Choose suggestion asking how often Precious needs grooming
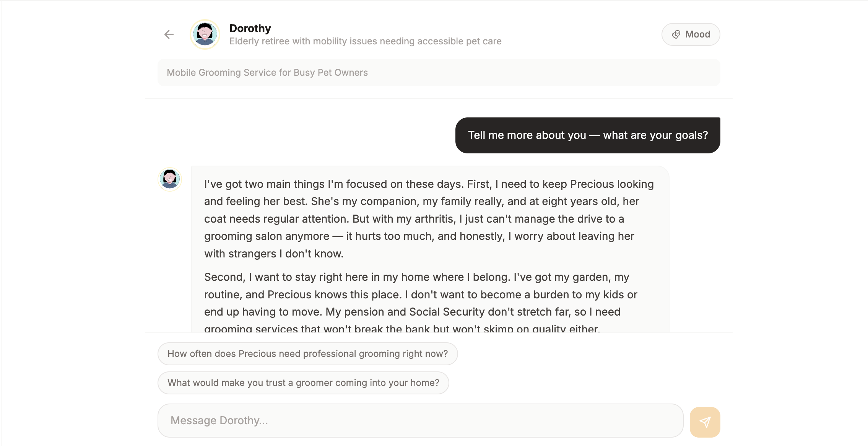 pyautogui.click(x=307, y=354)
